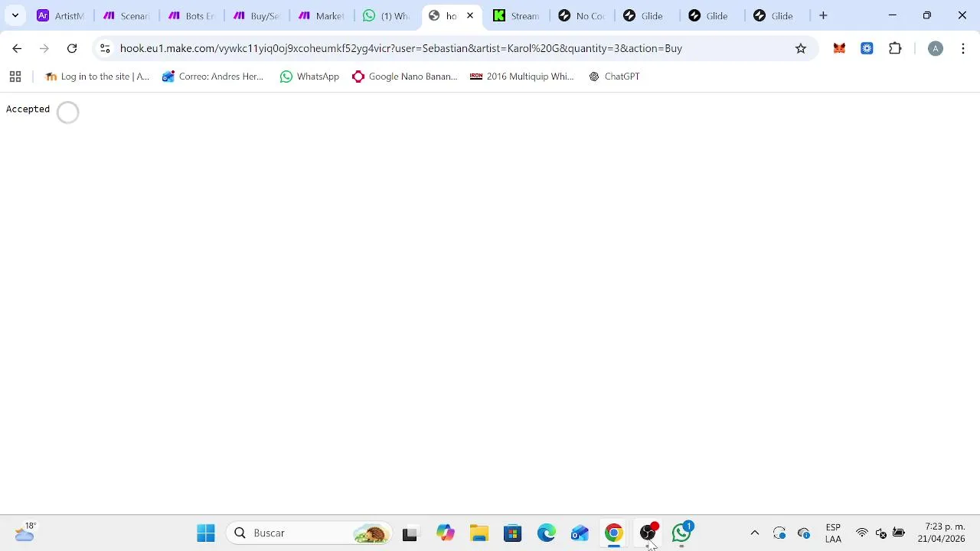This screenshot has height=551, width=980.
Task: Open Chrome's three-dot menu
Action: tap(962, 48)
